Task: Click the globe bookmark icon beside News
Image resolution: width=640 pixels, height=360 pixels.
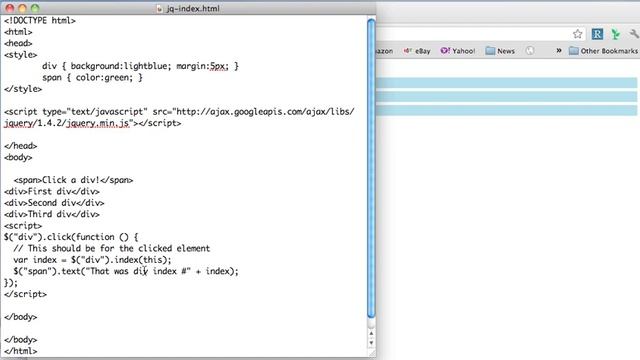Action: point(530,51)
